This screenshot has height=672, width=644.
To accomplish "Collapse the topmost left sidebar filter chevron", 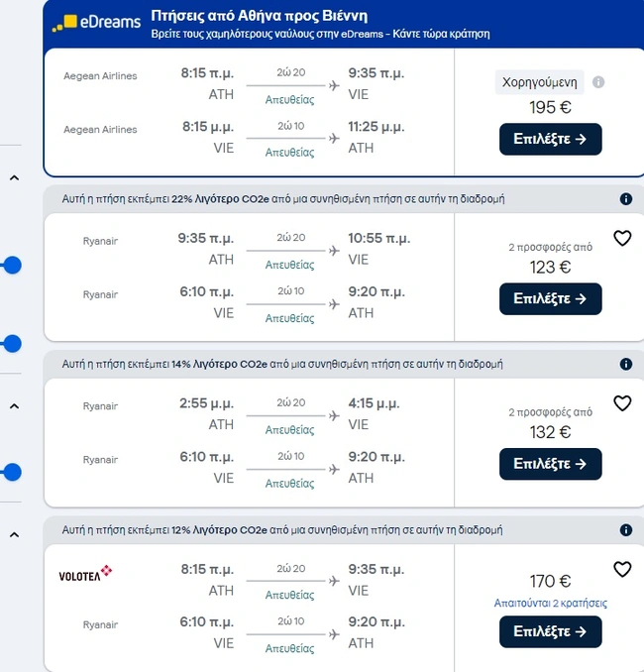I will coord(14,178).
